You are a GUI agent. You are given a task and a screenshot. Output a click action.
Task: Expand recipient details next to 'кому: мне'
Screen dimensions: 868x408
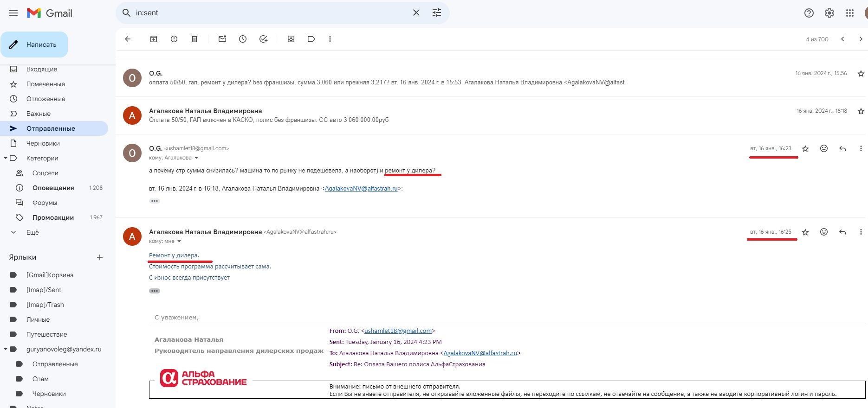pyautogui.click(x=179, y=242)
